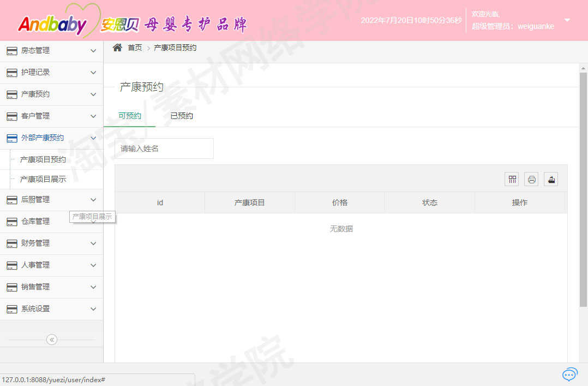This screenshot has height=386, width=588.
Task: Expand 人事管理 chevron
Action: pyautogui.click(x=93, y=265)
